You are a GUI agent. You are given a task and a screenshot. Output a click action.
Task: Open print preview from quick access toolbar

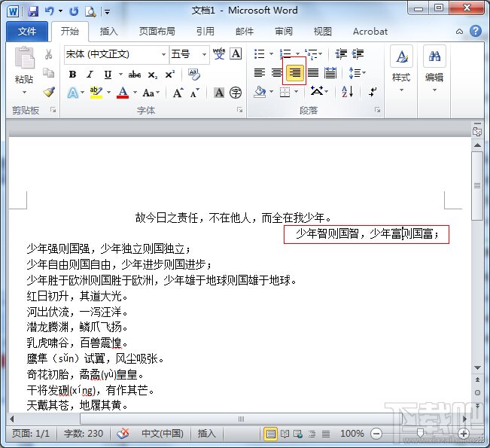(x=90, y=11)
